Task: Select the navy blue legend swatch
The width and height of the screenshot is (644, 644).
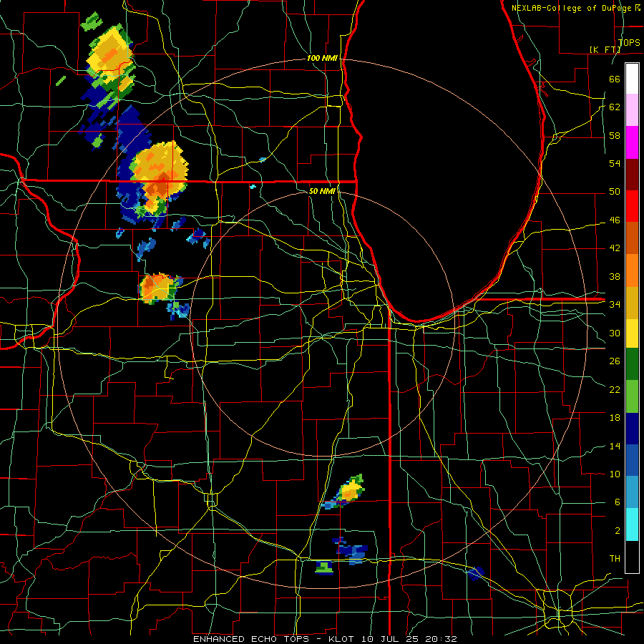Action: [632, 429]
